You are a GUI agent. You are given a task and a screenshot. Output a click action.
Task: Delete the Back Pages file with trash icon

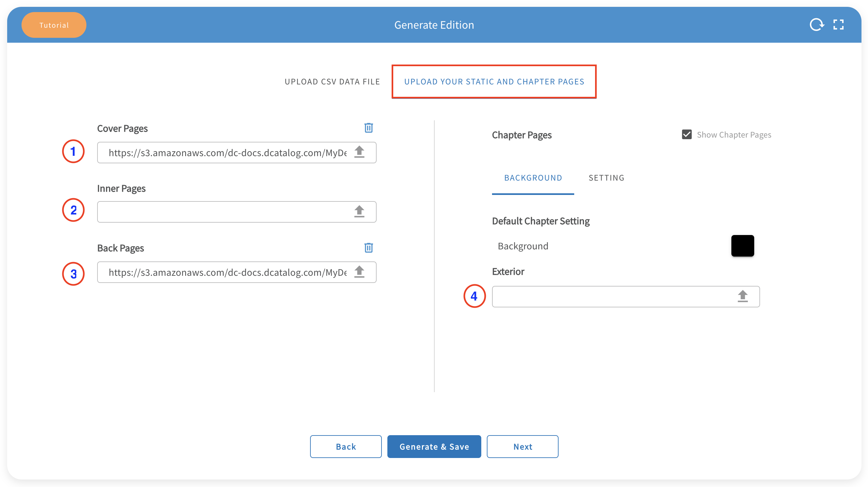(368, 248)
